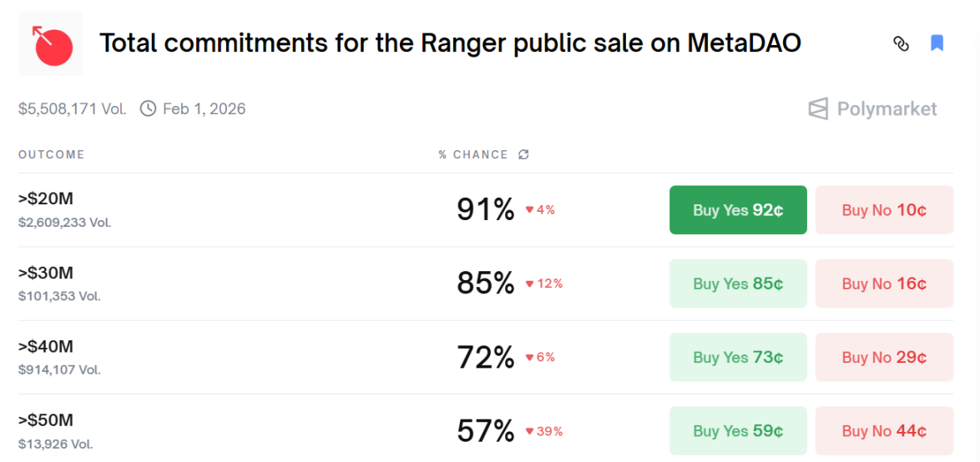Click Buy Yes 59¢ for >$50M
980x462 pixels.
738,430
